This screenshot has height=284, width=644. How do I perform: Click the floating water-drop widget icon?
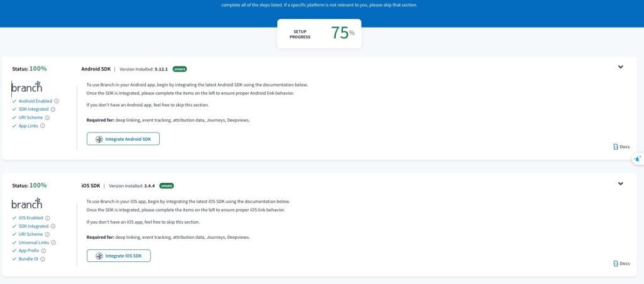point(638,159)
